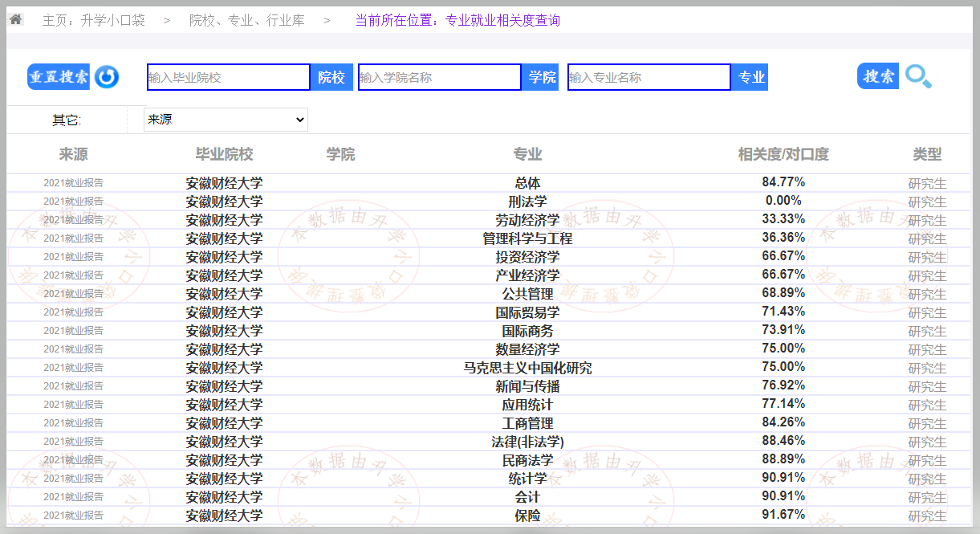Select the 法律(非法学) major row
Viewport: 980px width, 534px height.
pyautogui.click(x=527, y=442)
